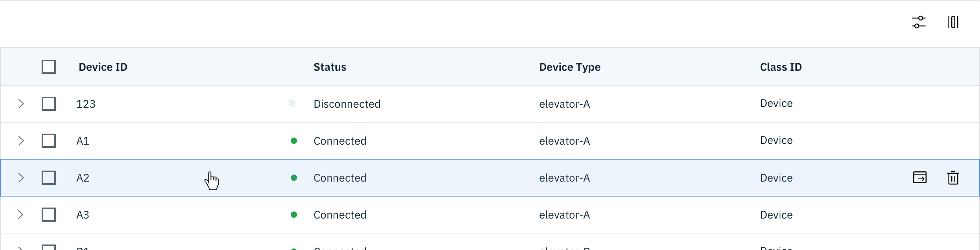Click the delete trash icon on row A2
980x250 pixels.
[954, 178]
